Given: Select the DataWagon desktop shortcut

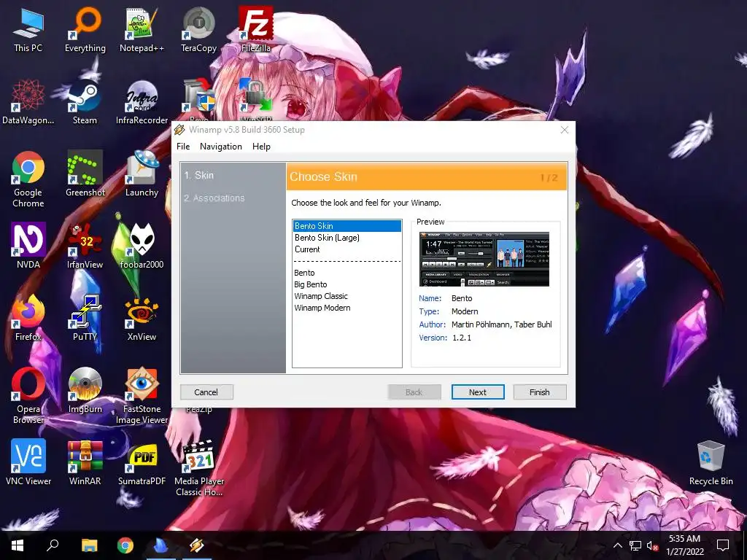Looking at the screenshot, I should (x=28, y=102).
